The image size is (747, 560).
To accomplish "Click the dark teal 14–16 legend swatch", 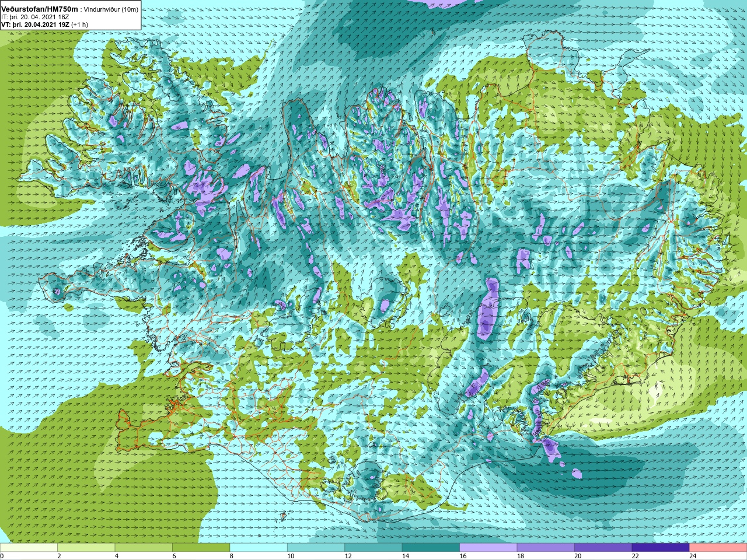I will click(431, 548).
